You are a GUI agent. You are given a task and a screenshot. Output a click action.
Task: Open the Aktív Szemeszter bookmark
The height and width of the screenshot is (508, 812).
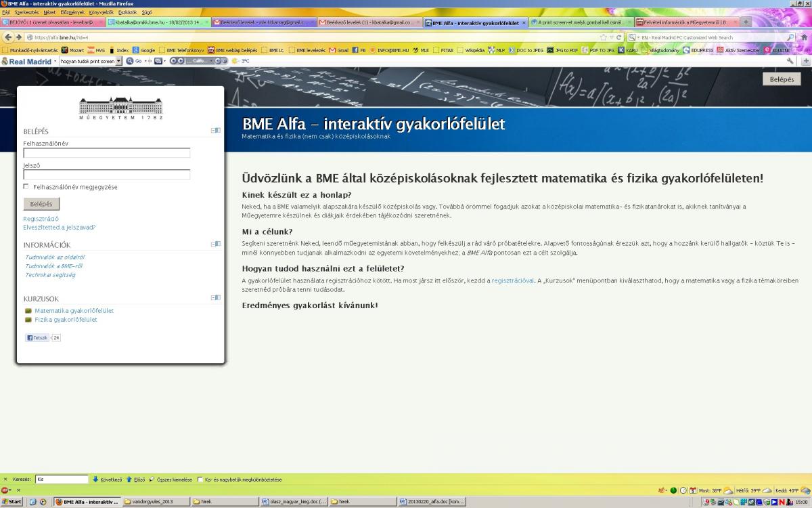[x=739, y=49]
